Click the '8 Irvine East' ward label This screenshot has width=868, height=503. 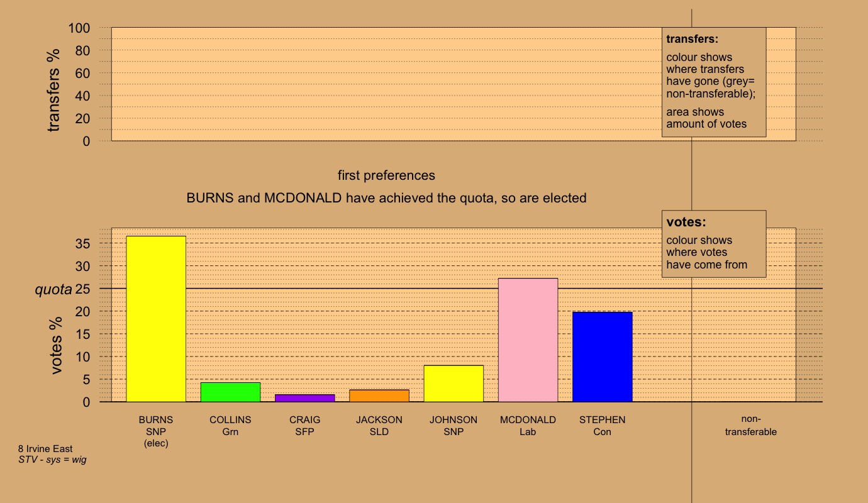tap(45, 449)
